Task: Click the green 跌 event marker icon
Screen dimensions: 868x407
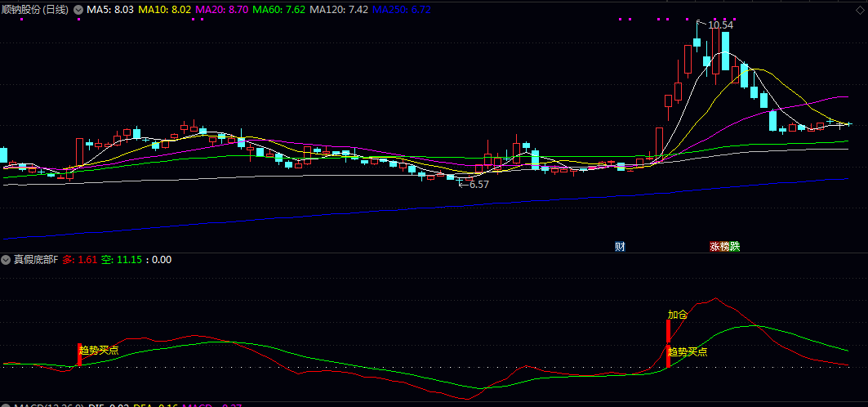Action: (734, 246)
